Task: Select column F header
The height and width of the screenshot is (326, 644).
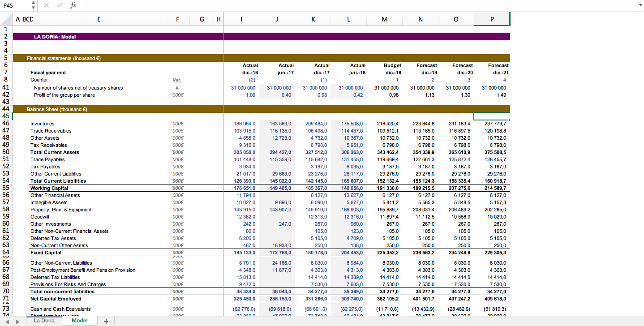Action: click(x=178, y=19)
